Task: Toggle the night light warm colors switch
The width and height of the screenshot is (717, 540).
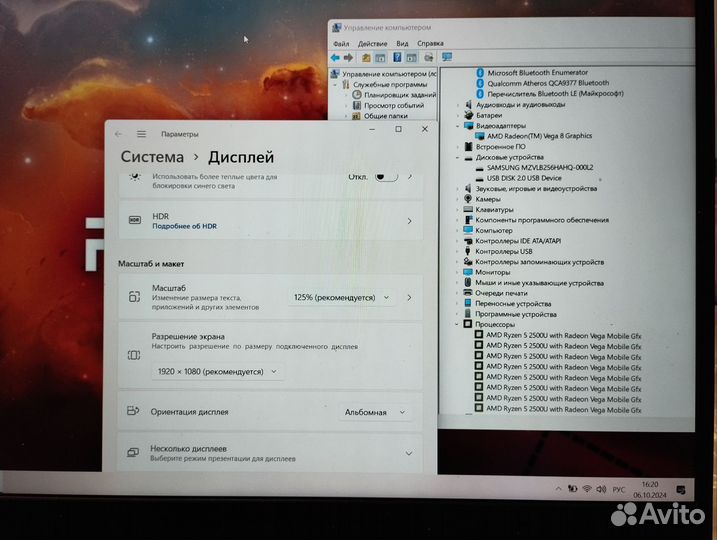Action: 386,176
